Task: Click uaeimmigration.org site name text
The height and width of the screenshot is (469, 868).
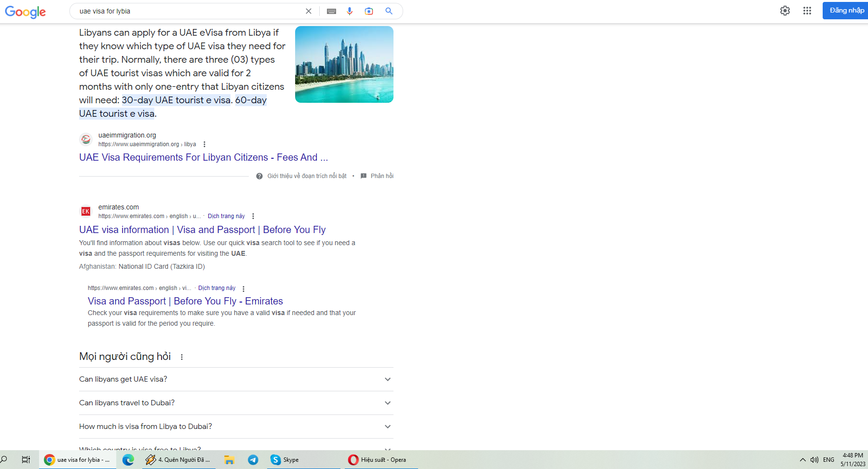Action: click(x=127, y=135)
